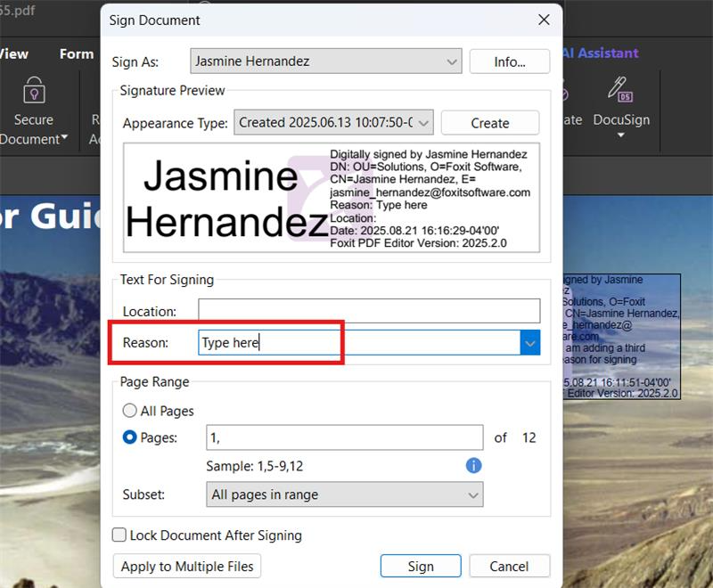The height and width of the screenshot is (588, 713).
Task: Click the Cancel button
Action: click(x=509, y=567)
